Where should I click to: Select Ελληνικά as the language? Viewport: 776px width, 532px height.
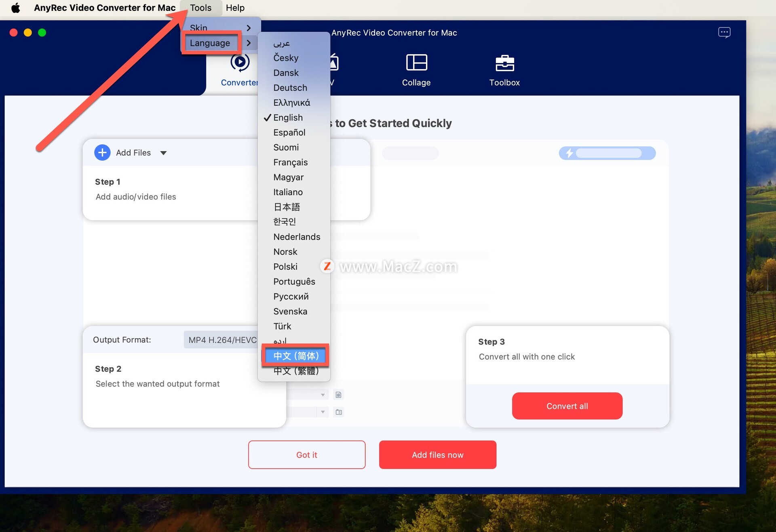pos(294,103)
